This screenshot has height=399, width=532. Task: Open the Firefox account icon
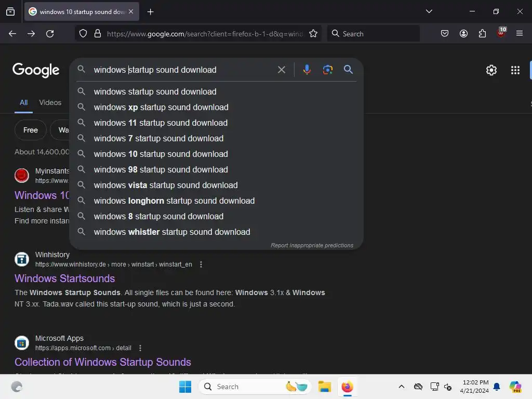[x=463, y=34]
